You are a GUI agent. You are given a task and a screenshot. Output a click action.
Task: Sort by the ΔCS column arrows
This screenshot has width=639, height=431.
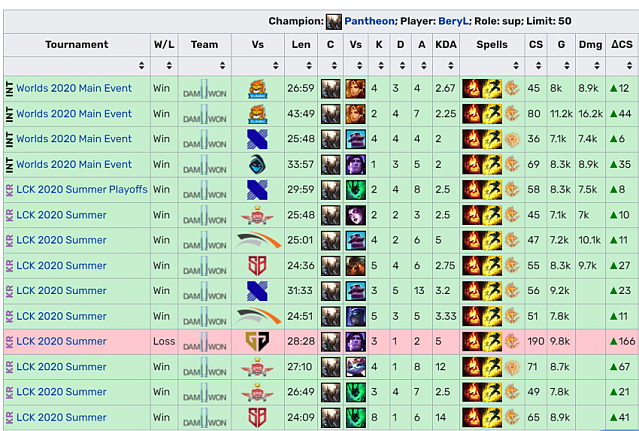(621, 66)
